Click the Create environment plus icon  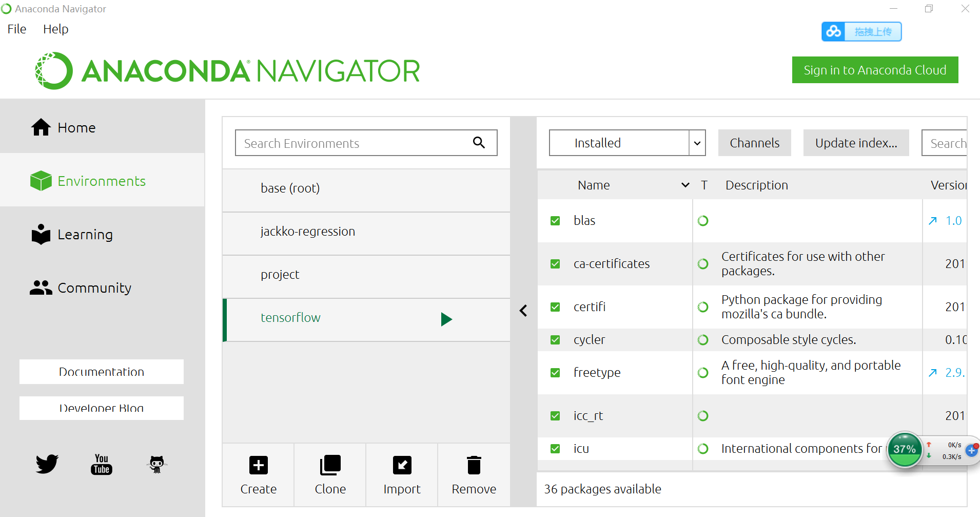click(x=259, y=465)
